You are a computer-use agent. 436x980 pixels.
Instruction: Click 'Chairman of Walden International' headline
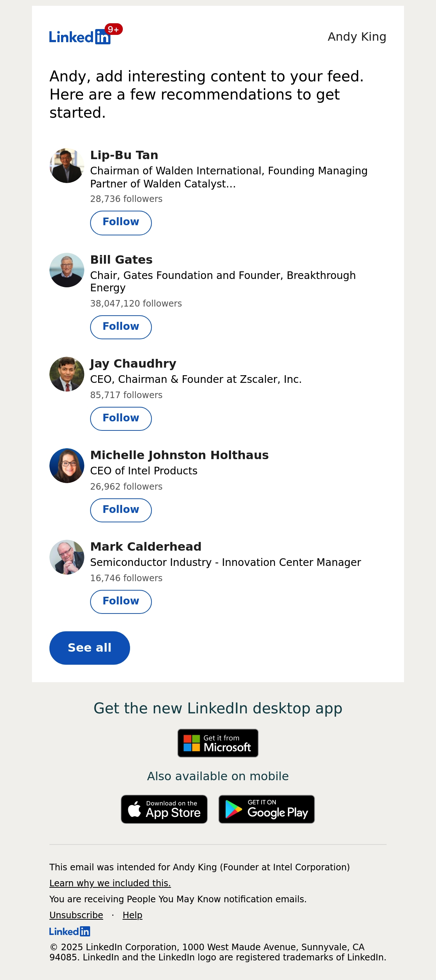click(229, 177)
